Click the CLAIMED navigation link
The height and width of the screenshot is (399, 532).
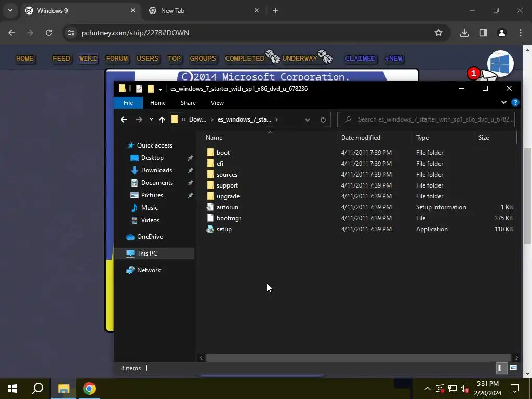[361, 58]
